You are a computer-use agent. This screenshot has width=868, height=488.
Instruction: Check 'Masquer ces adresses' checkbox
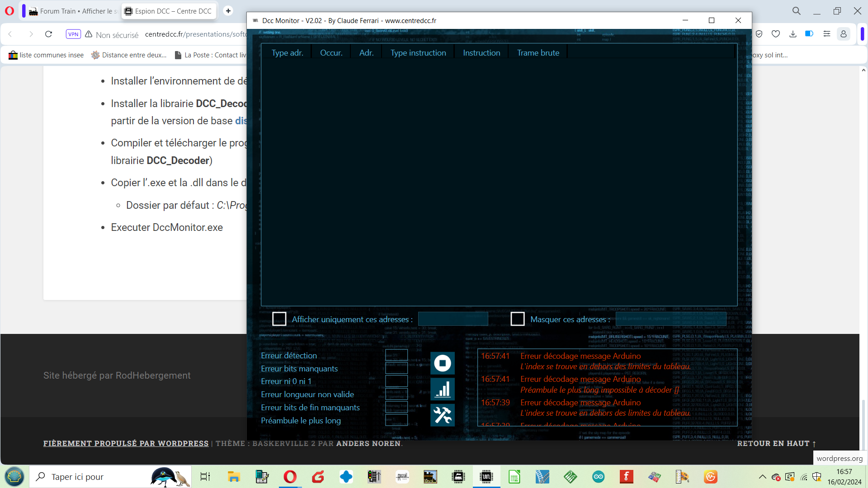click(x=518, y=319)
